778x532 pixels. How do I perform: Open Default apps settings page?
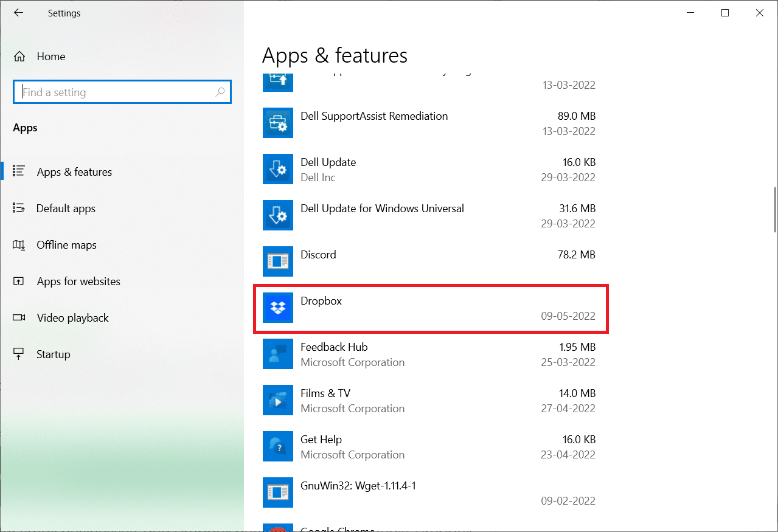pos(122,208)
